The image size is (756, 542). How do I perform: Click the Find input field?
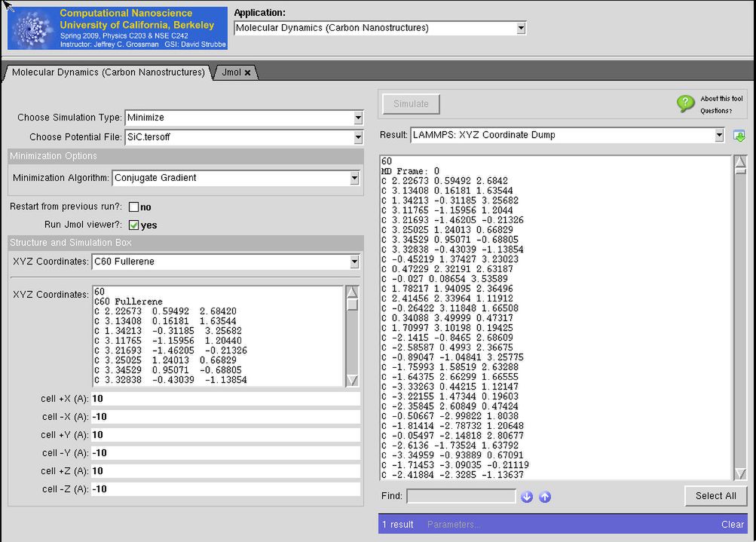(461, 496)
